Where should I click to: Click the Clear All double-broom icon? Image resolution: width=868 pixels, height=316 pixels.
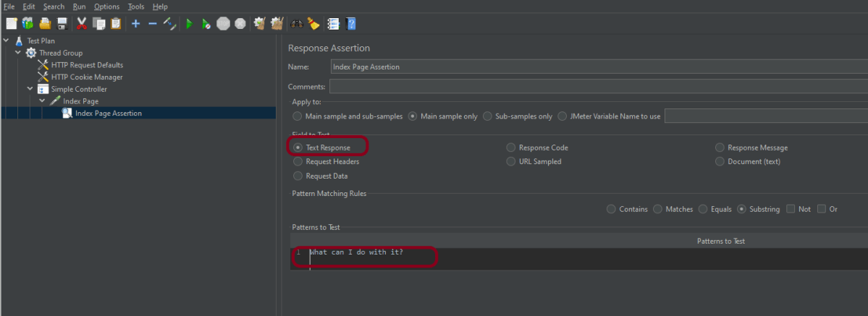276,24
